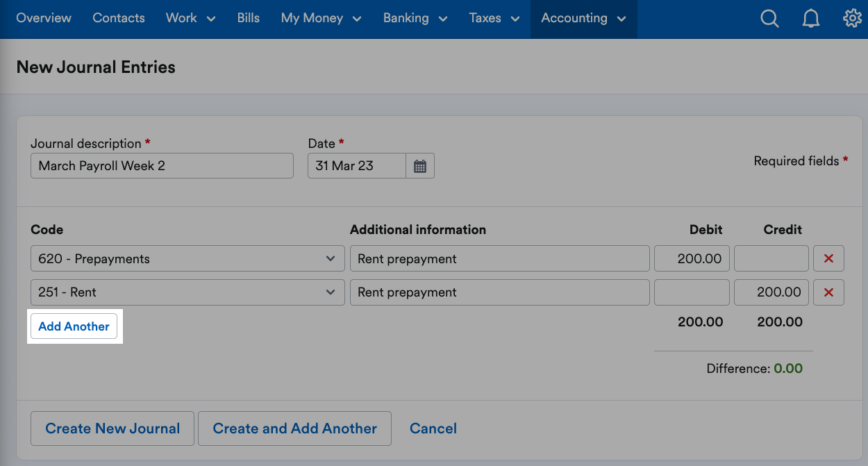
Task: Remove the 251 - Rent journal line
Action: [x=828, y=292]
